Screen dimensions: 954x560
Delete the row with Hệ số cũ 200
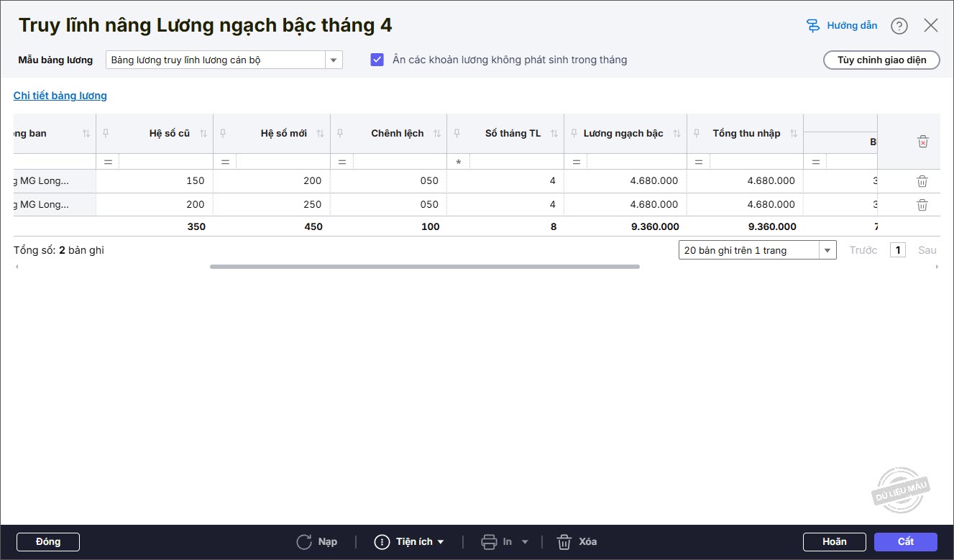(x=922, y=205)
